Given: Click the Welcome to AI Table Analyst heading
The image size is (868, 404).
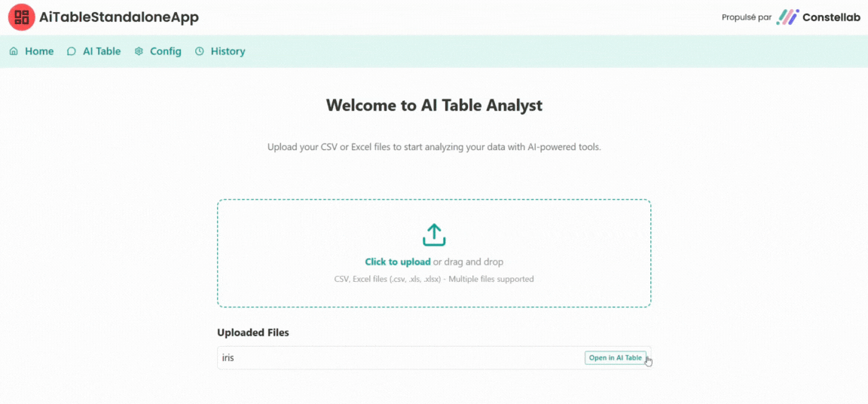Looking at the screenshot, I should pyautogui.click(x=434, y=106).
